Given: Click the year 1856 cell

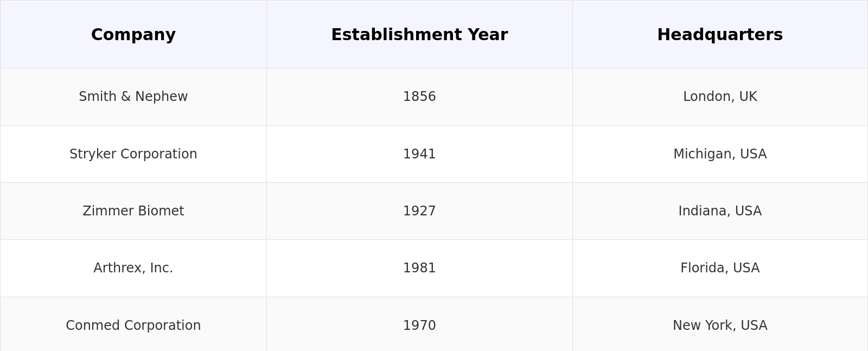Looking at the screenshot, I should pyautogui.click(x=419, y=97).
